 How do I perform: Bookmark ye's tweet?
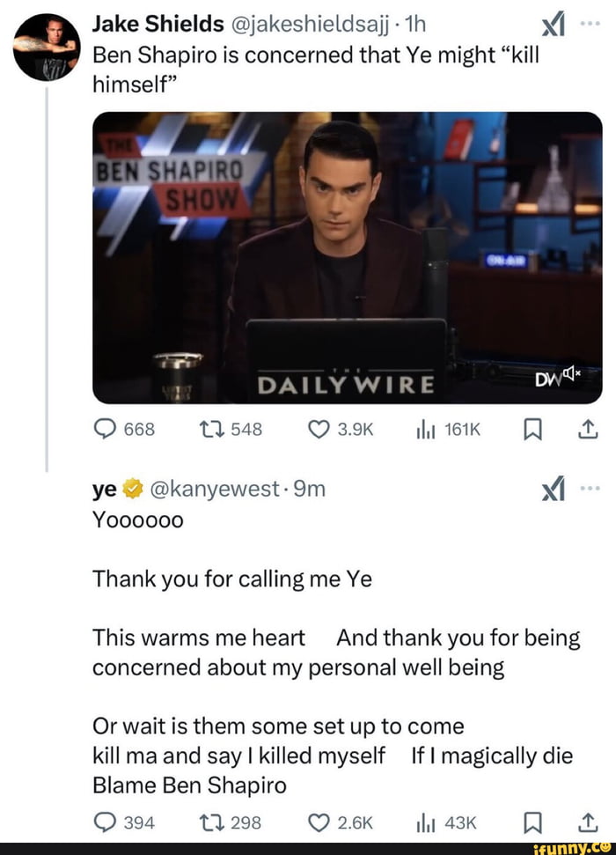pyautogui.click(x=531, y=822)
